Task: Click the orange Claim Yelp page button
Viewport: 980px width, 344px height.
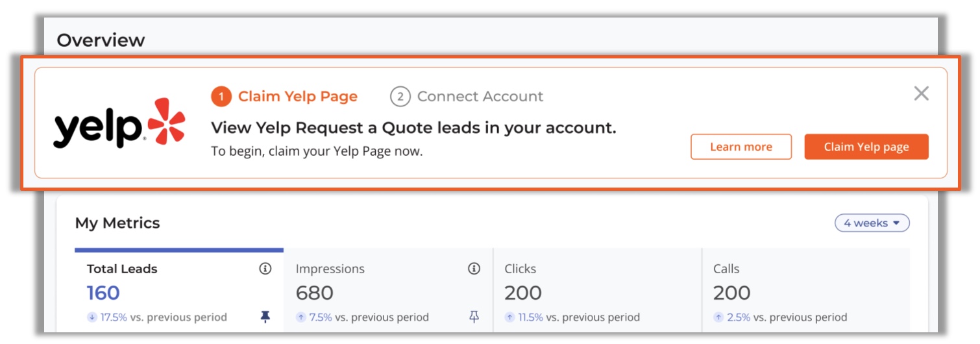Action: (x=866, y=147)
